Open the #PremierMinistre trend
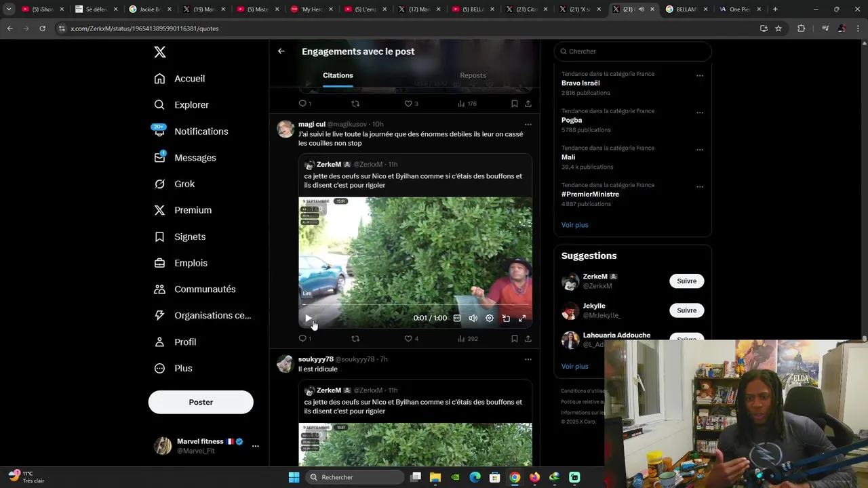This screenshot has height=488, width=868. pyautogui.click(x=590, y=194)
